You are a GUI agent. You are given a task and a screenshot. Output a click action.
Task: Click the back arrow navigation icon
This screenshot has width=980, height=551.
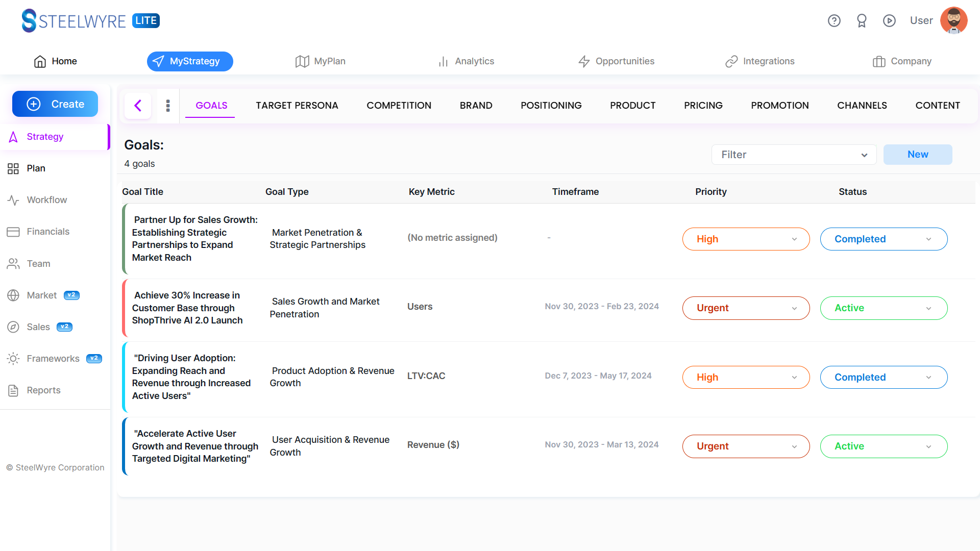(x=138, y=106)
